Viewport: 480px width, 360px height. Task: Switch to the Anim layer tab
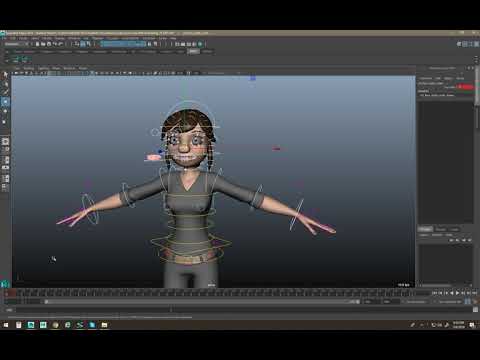point(455,229)
